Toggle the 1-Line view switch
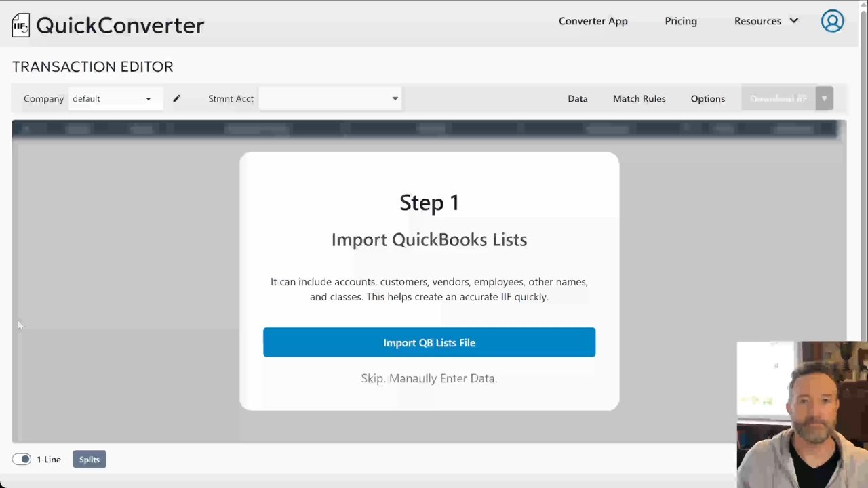The height and width of the screenshot is (488, 868). click(22, 459)
